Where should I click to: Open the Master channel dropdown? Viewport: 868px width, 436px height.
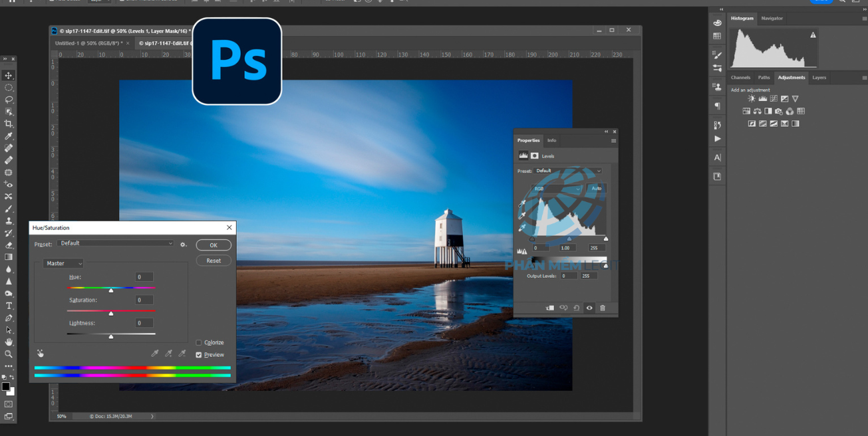coord(63,263)
